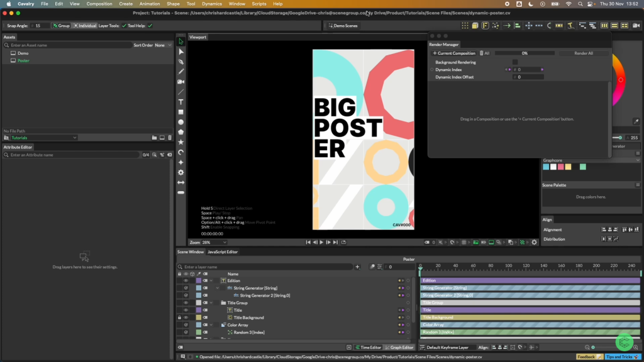Select the Pen tool in toolbar
This screenshot has width=644, height=362.
(181, 62)
